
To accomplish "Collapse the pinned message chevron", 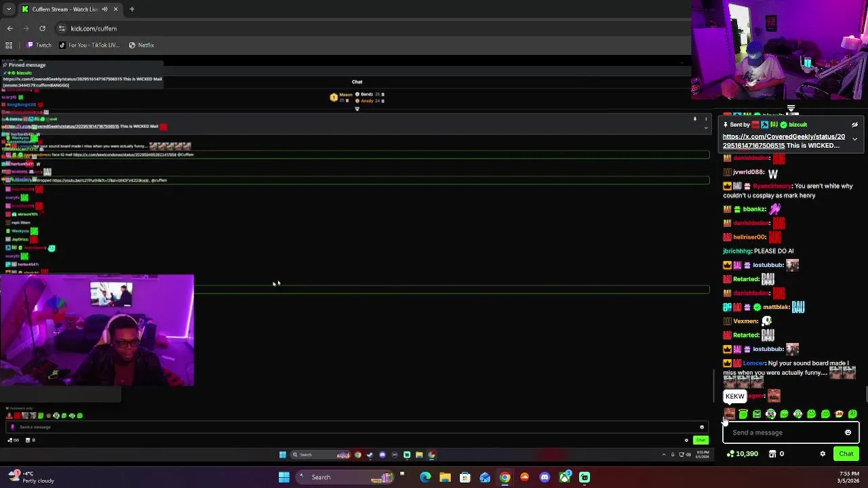I will pos(854,139).
